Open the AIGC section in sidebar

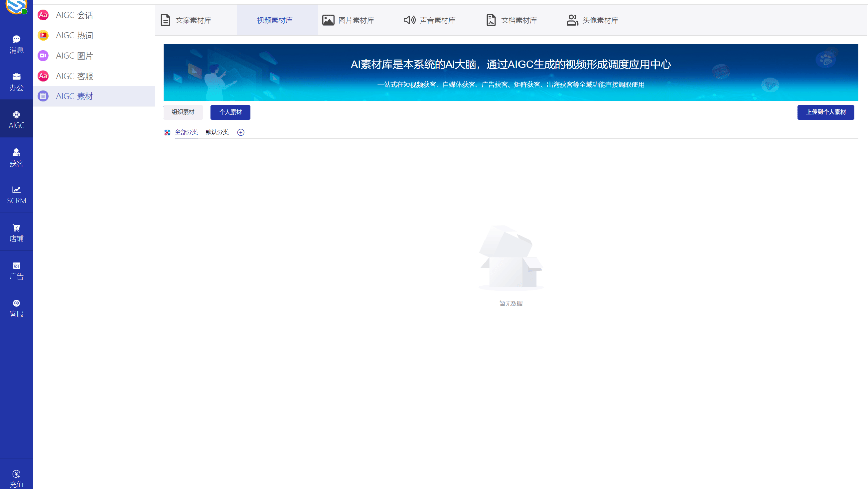coord(16,118)
